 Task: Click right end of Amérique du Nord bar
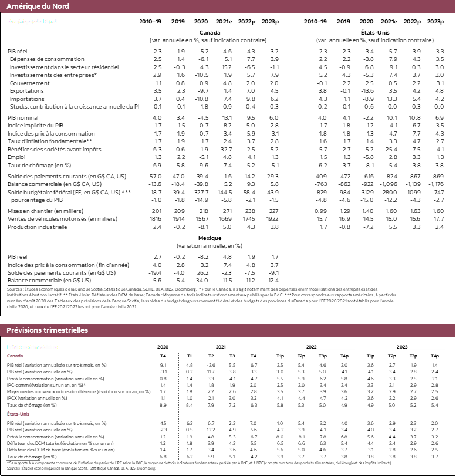[x=434, y=6]
